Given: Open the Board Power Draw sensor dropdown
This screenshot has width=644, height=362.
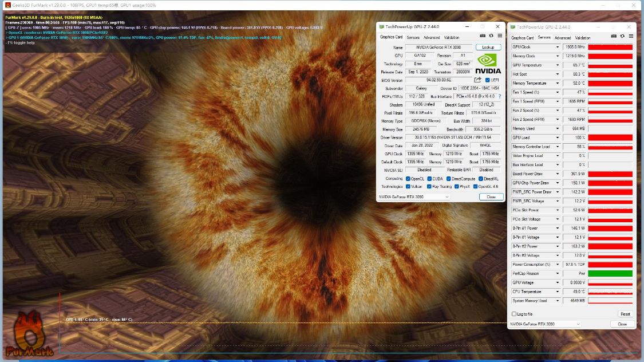Looking at the screenshot, I should click(558, 174).
